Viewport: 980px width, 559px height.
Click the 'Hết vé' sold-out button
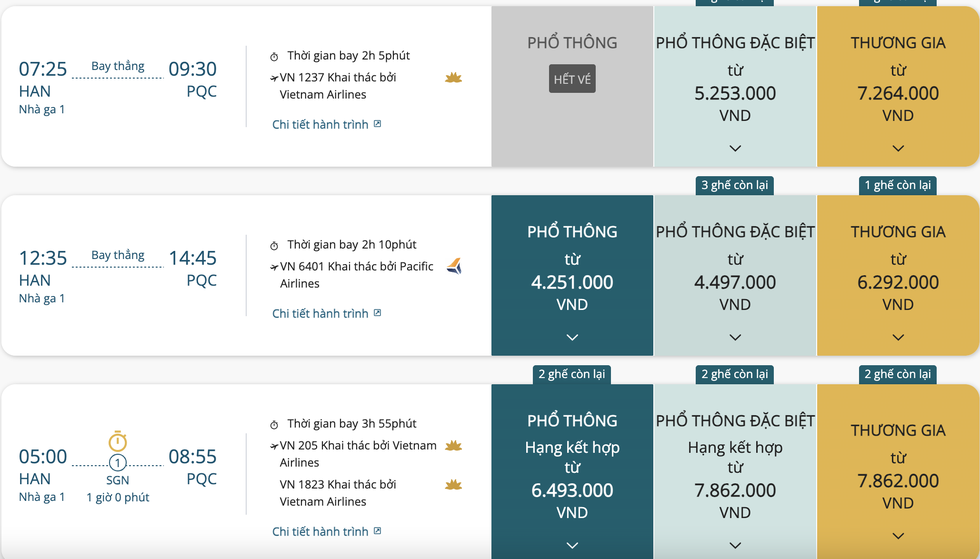click(572, 79)
